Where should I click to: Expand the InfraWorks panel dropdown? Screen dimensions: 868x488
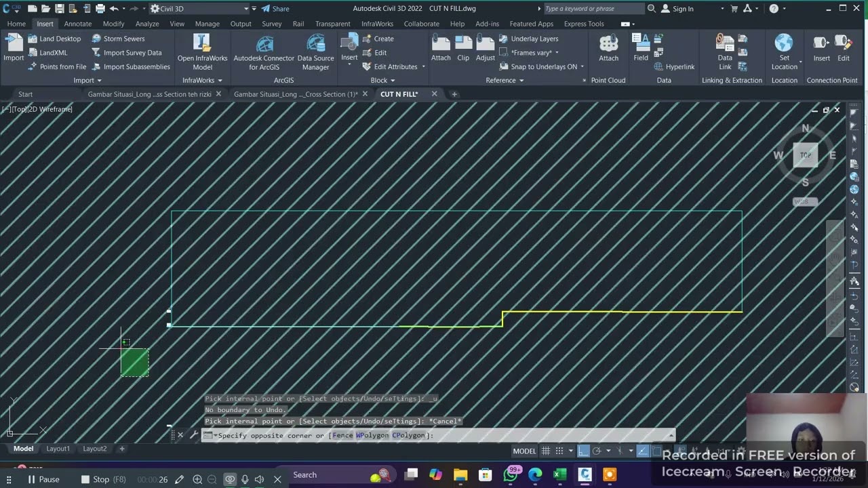pos(202,80)
